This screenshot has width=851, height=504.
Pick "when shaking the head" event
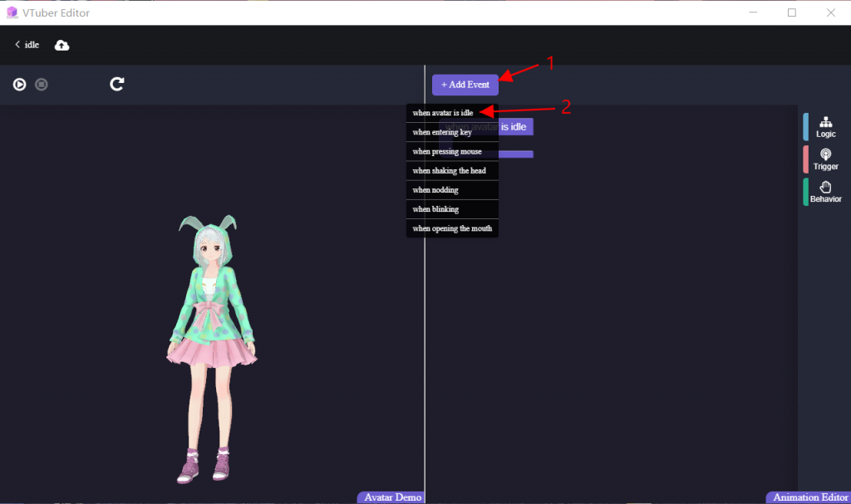pos(450,170)
